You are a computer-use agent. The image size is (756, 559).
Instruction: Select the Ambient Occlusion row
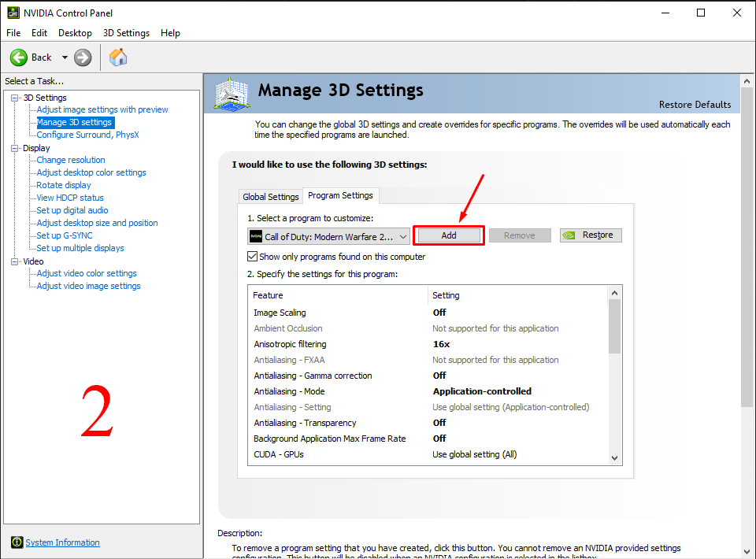tap(428, 328)
